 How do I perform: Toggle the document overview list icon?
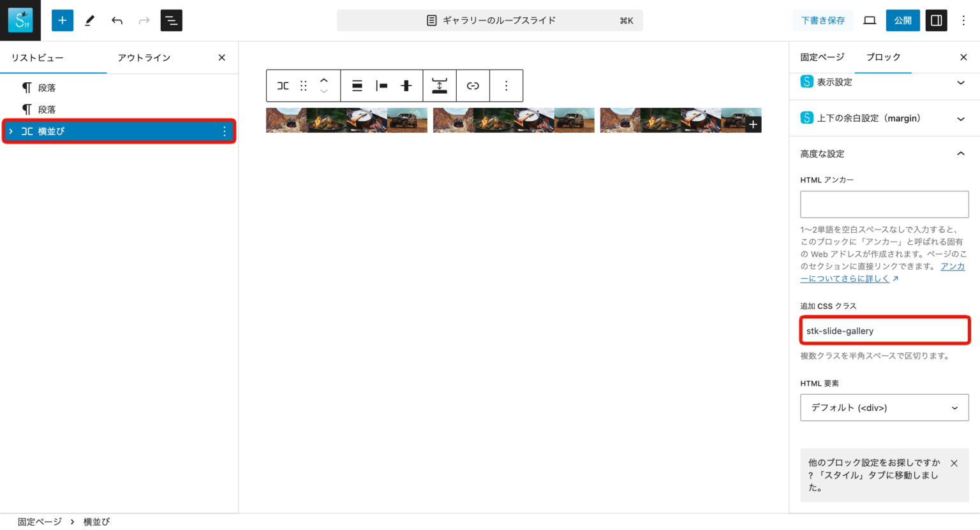[x=170, y=20]
